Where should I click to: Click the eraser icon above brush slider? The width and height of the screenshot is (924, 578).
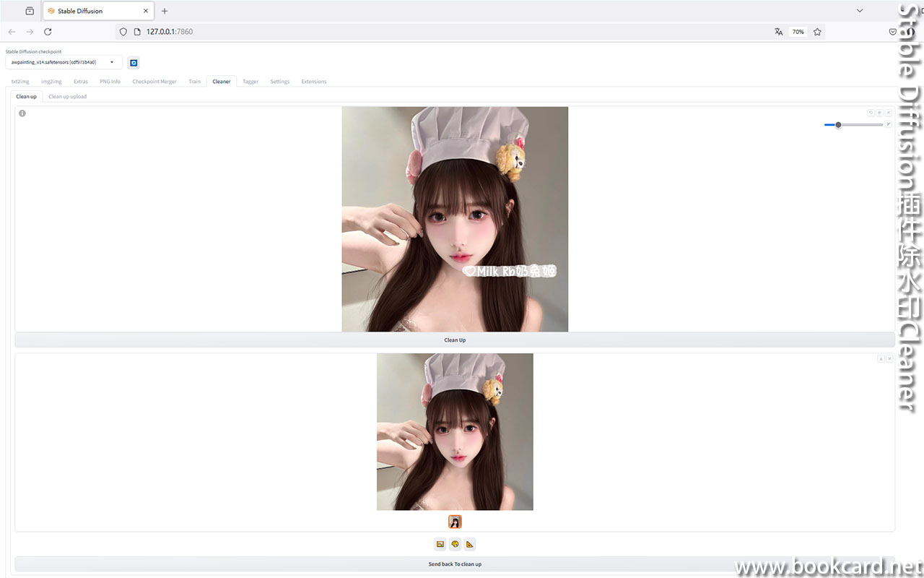879,113
